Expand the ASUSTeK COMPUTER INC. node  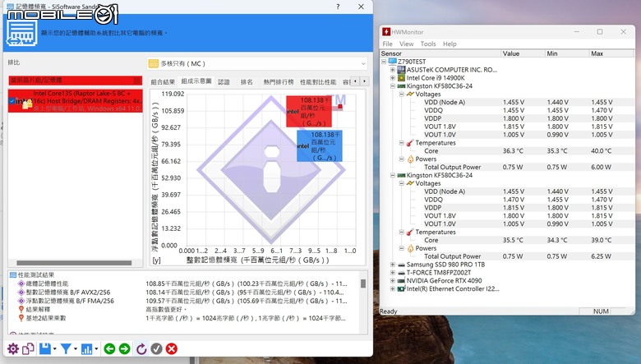[393, 70]
